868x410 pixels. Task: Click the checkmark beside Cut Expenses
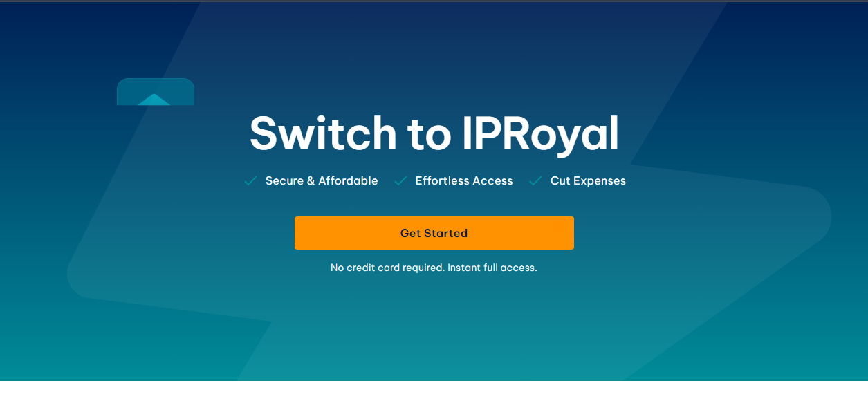tap(535, 181)
